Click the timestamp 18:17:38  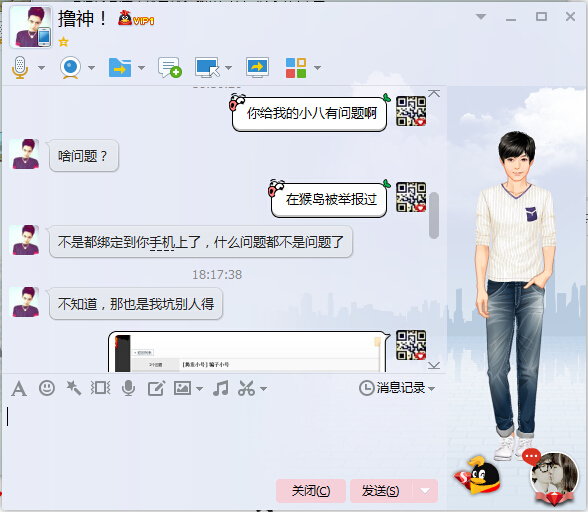217,275
